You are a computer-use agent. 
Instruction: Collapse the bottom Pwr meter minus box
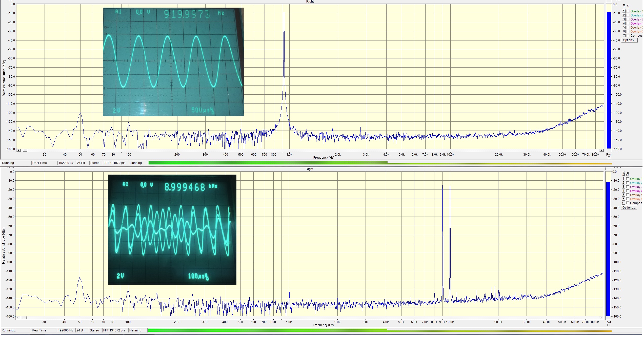(609, 325)
